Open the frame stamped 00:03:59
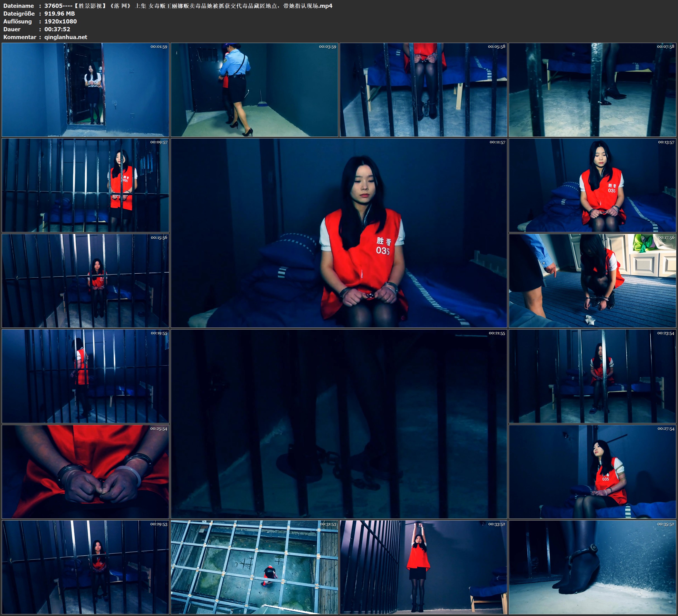The image size is (678, 616). (254, 89)
